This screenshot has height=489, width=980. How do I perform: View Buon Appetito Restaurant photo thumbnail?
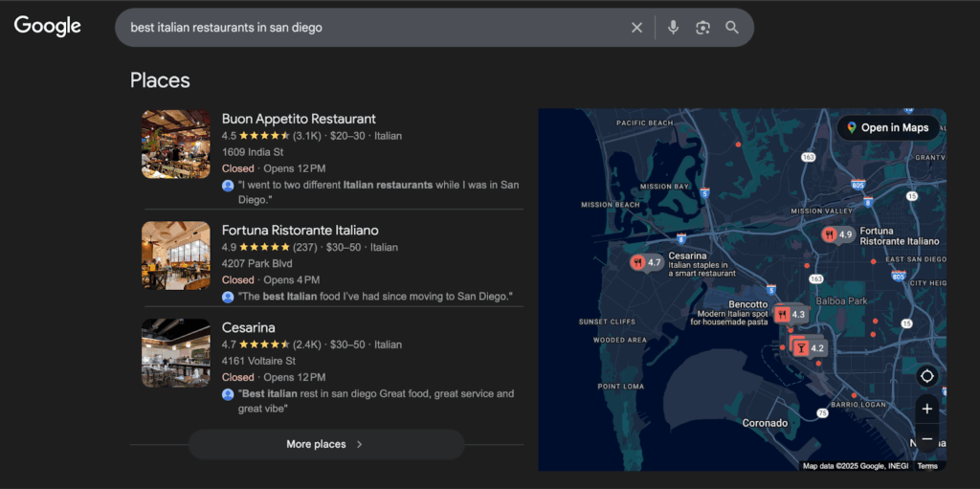(x=176, y=144)
